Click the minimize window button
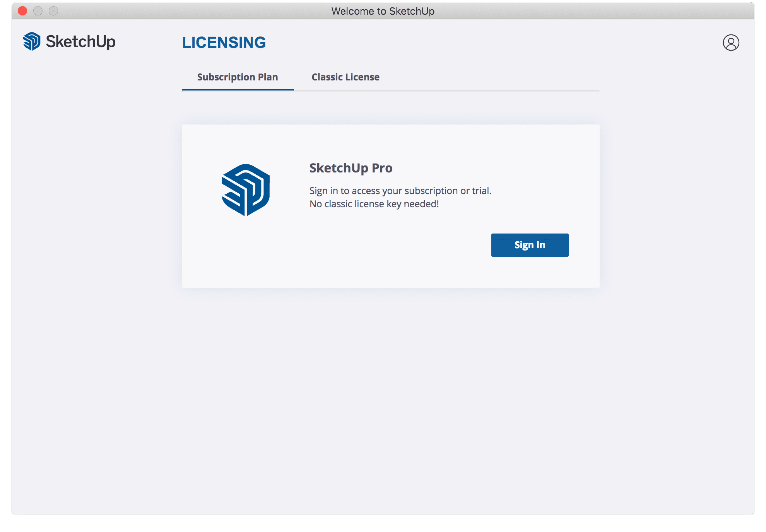766x532 pixels. (38, 11)
